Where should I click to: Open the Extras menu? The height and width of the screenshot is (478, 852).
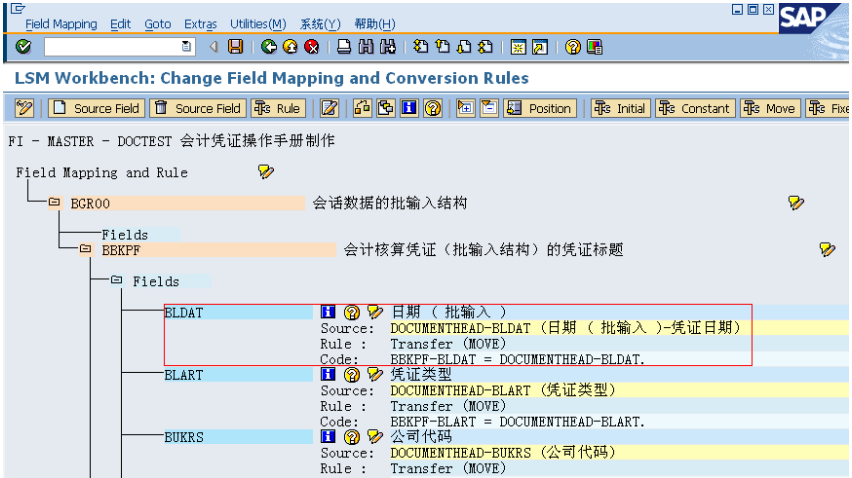(x=200, y=24)
